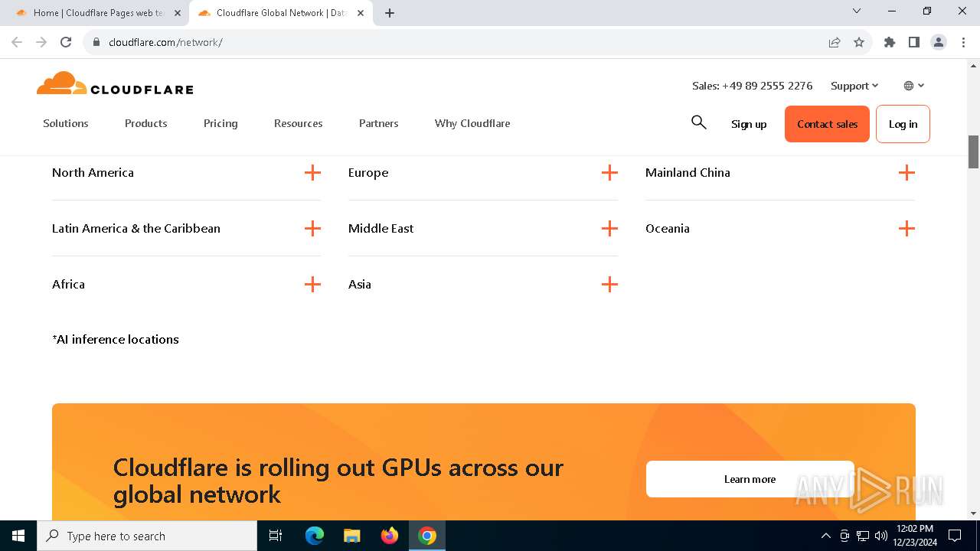Open File Explorer from the taskbar

352,536
